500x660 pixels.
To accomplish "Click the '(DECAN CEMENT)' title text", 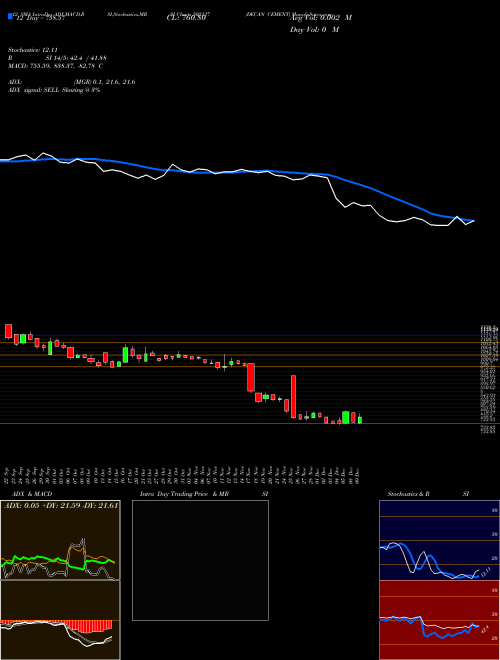I will coord(266,14).
